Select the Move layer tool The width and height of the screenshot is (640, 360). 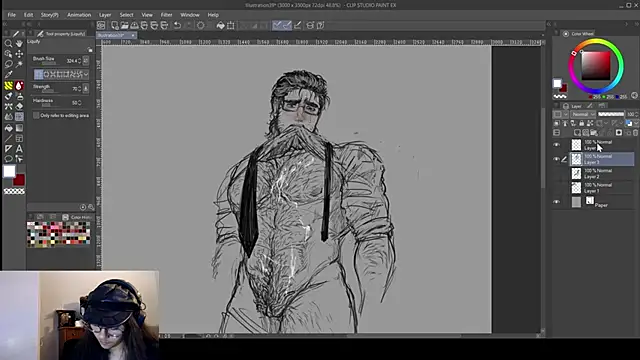pyautogui.click(x=19, y=54)
